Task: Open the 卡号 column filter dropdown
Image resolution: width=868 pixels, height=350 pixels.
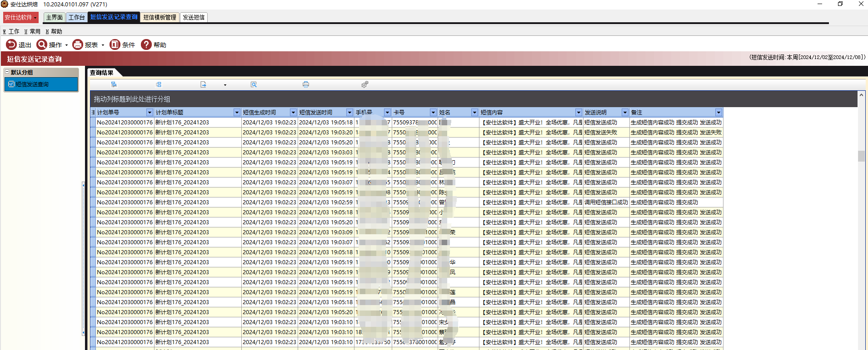Action: pyautogui.click(x=433, y=112)
